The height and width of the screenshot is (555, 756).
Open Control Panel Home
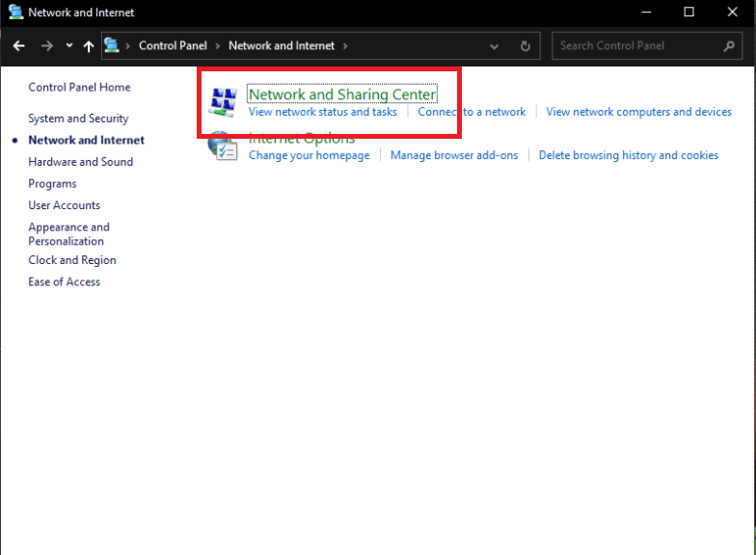(x=79, y=87)
